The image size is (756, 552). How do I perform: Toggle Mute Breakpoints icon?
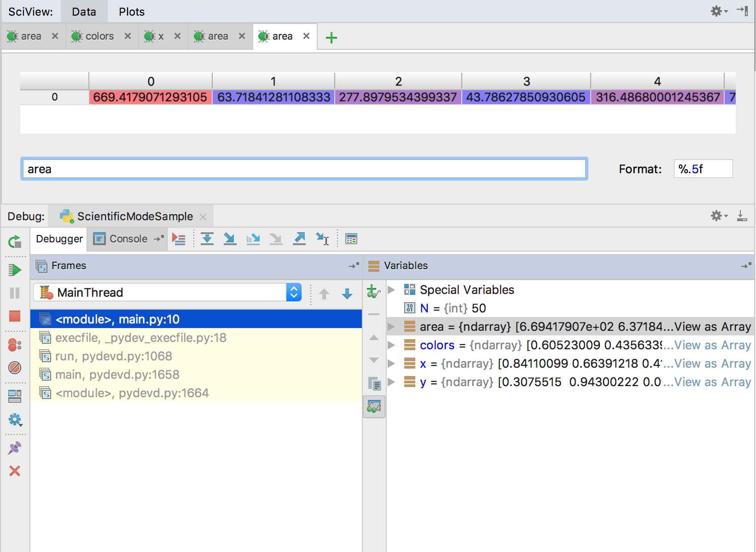pos(15,368)
